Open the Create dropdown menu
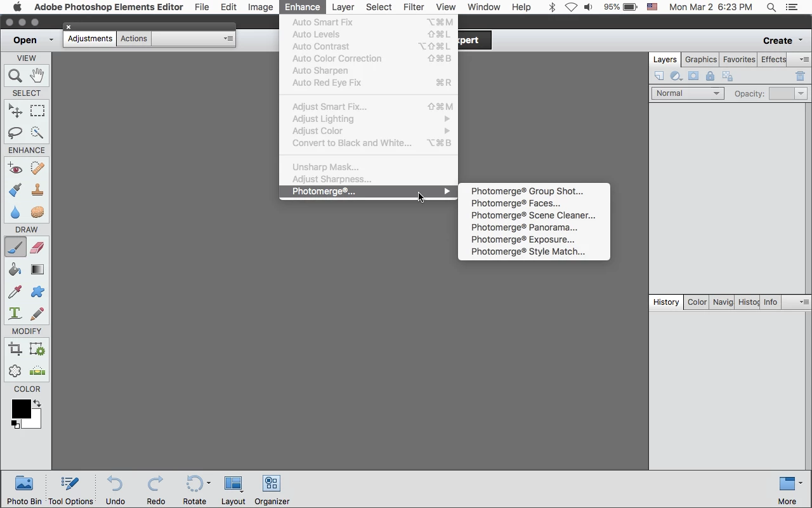The width and height of the screenshot is (812, 508). pos(782,40)
